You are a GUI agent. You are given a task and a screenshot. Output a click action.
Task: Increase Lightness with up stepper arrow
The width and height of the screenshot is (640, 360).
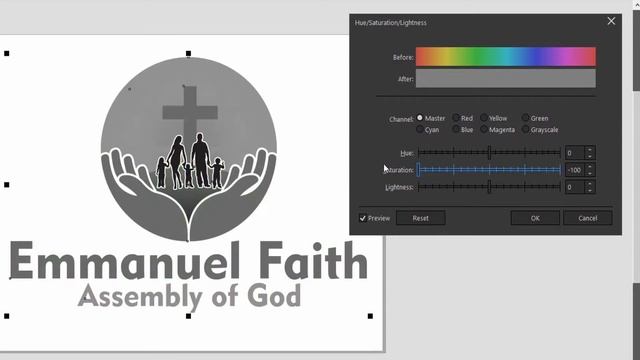pos(590,184)
